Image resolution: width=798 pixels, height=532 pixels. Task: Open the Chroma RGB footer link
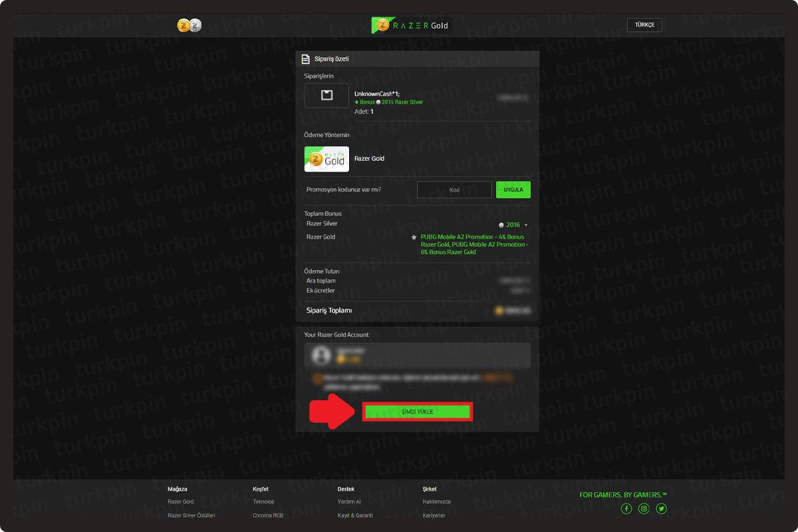pos(268,515)
